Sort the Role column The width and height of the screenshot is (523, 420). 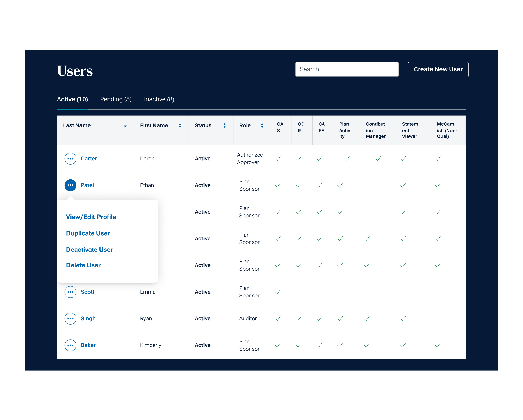262,126
